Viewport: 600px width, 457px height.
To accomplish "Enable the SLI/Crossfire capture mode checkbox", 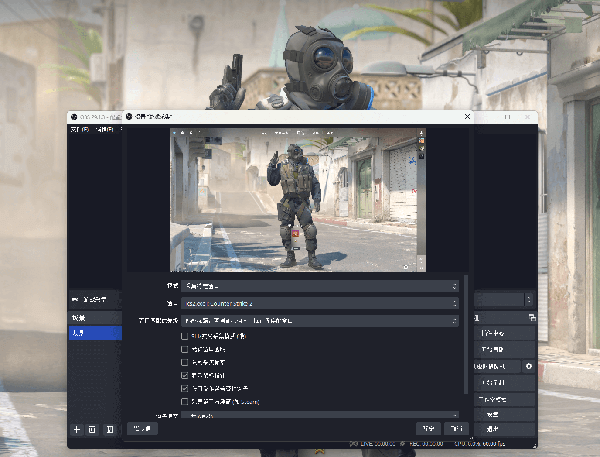I will point(184,336).
